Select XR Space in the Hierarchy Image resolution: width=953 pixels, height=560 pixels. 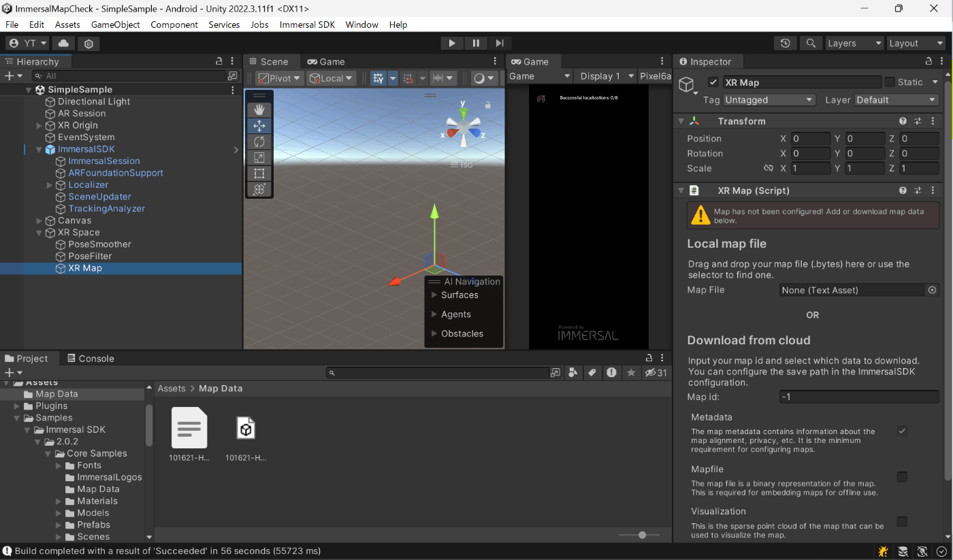coord(79,232)
